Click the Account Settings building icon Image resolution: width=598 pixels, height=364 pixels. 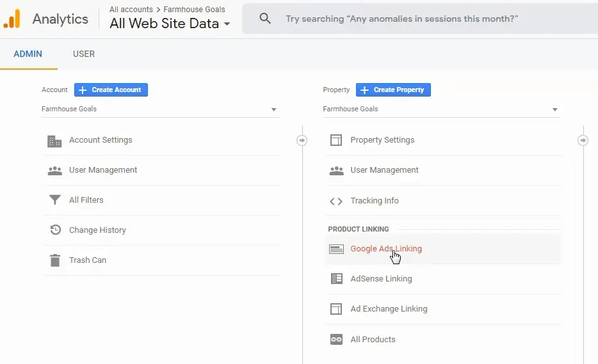point(54,141)
